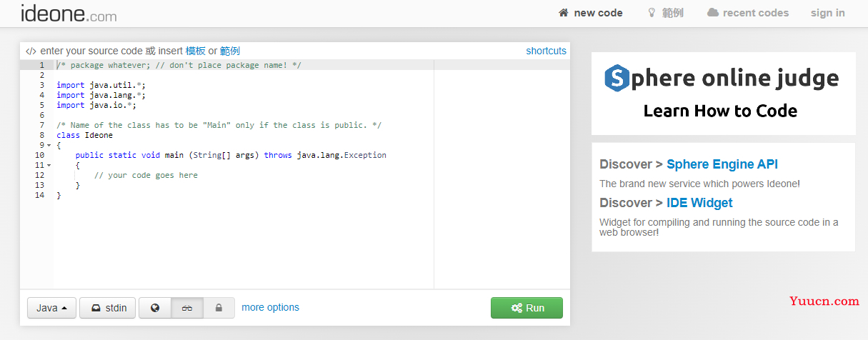Open more options link
Image resolution: width=868 pixels, height=340 pixels.
(270, 307)
